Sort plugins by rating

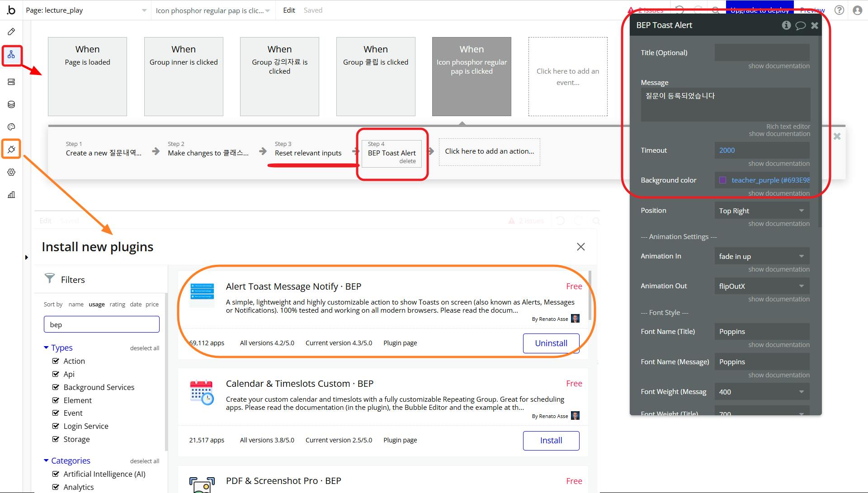tap(117, 304)
